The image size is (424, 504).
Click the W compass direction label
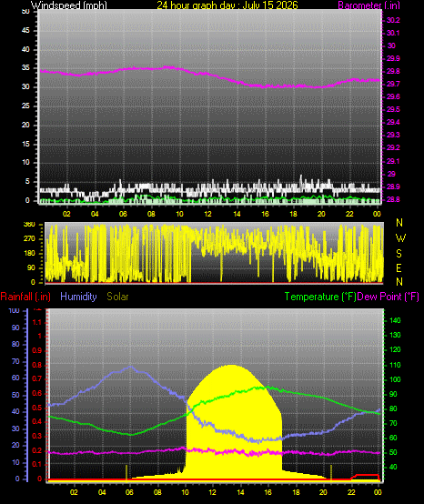tap(400, 238)
